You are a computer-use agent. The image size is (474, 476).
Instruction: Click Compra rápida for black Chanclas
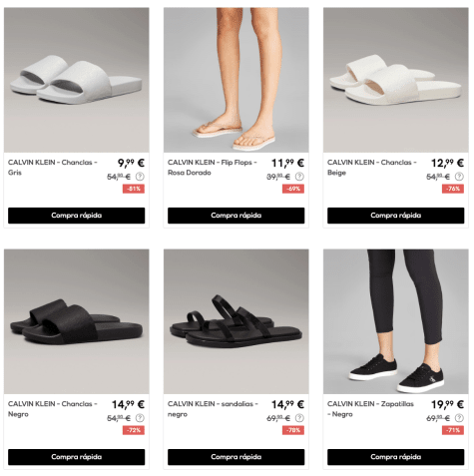coord(77,457)
